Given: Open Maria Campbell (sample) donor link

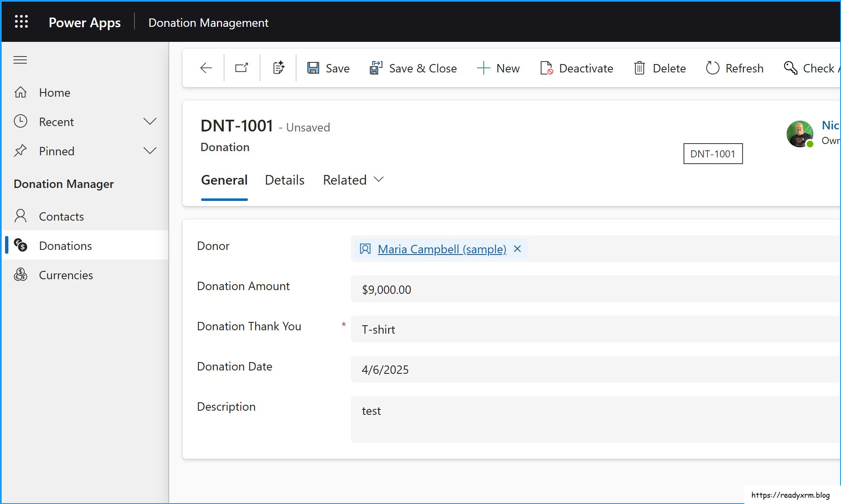Looking at the screenshot, I should click(442, 249).
